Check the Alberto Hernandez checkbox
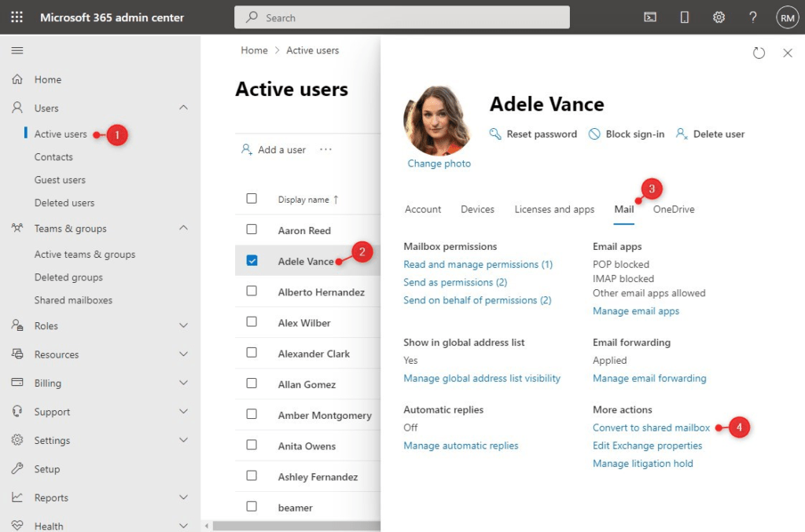Viewport: 805px width, 532px height. click(253, 292)
